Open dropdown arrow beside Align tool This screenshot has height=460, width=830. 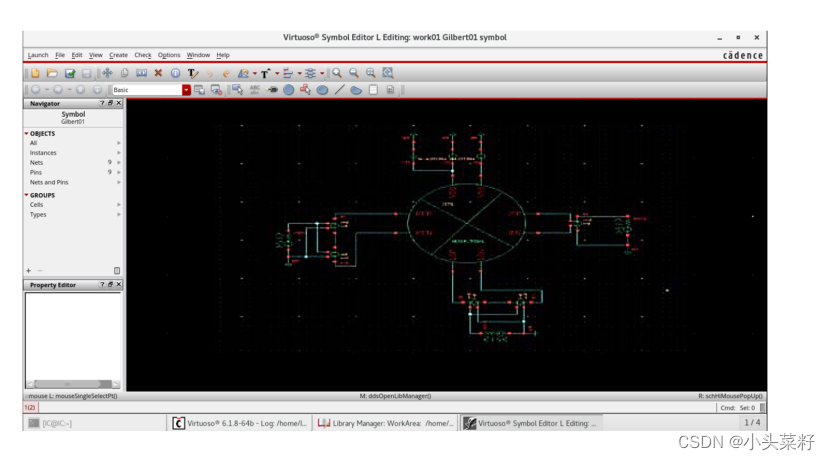point(300,74)
